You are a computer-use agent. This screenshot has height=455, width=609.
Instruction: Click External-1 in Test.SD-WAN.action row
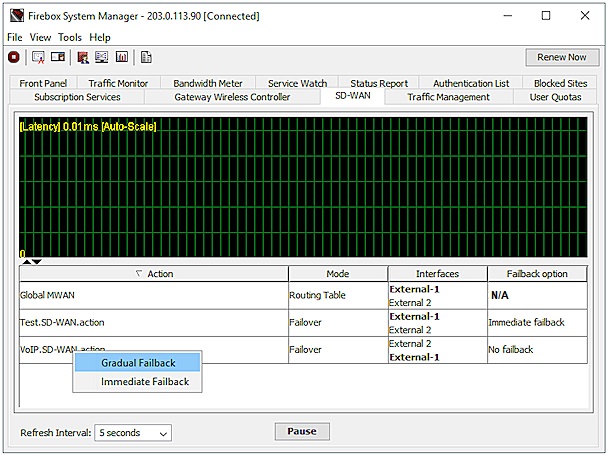414,317
